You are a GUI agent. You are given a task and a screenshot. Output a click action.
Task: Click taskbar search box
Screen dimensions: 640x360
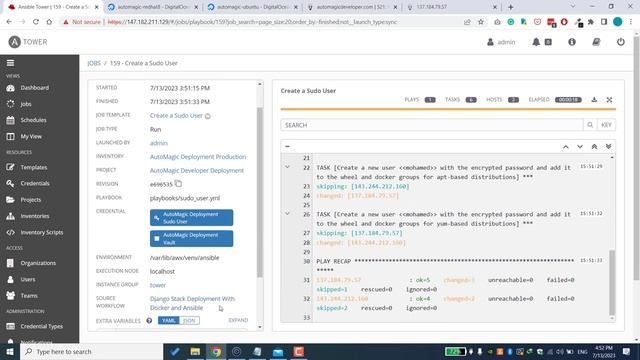click(91, 351)
